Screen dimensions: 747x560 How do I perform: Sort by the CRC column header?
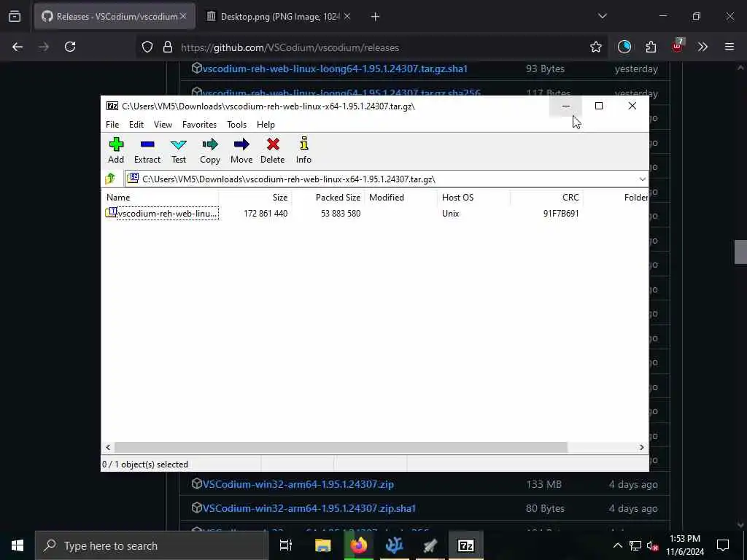click(x=546, y=197)
